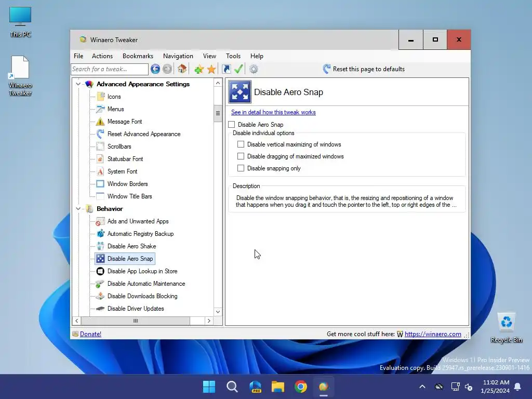
Task: Check the main Disable Aero Snap checkbox
Action: [x=231, y=125]
